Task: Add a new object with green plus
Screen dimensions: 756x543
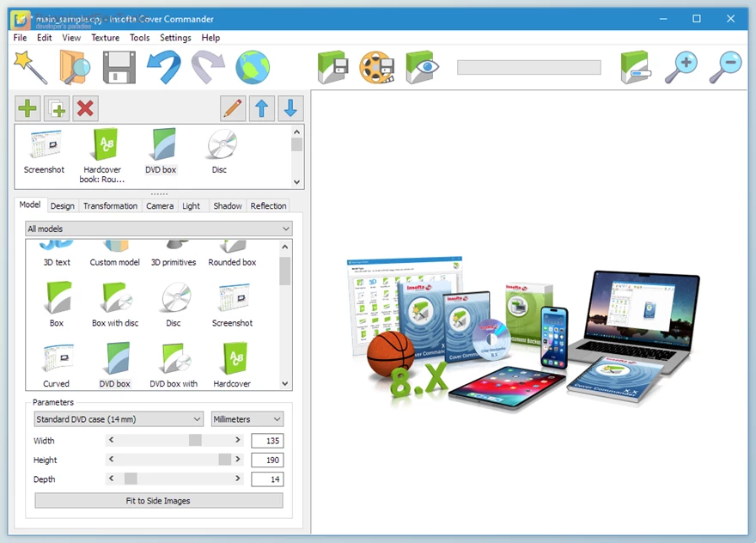Action: tap(27, 108)
